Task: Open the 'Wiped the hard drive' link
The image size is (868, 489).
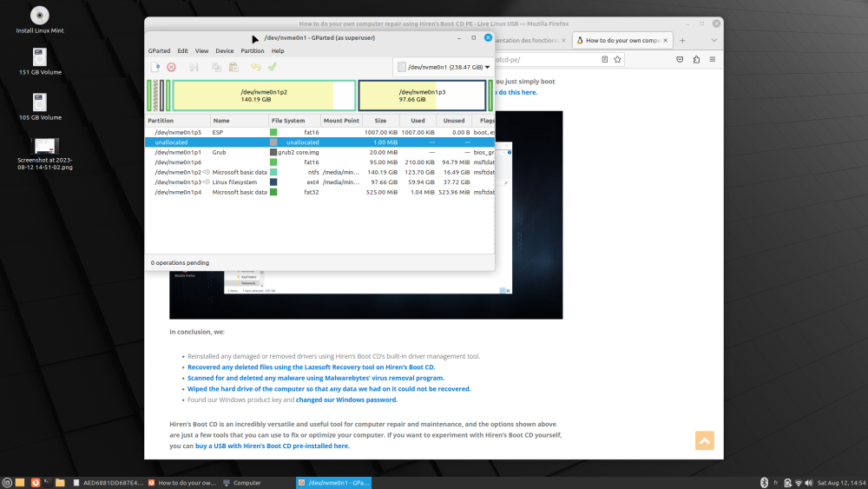Action: (x=329, y=389)
